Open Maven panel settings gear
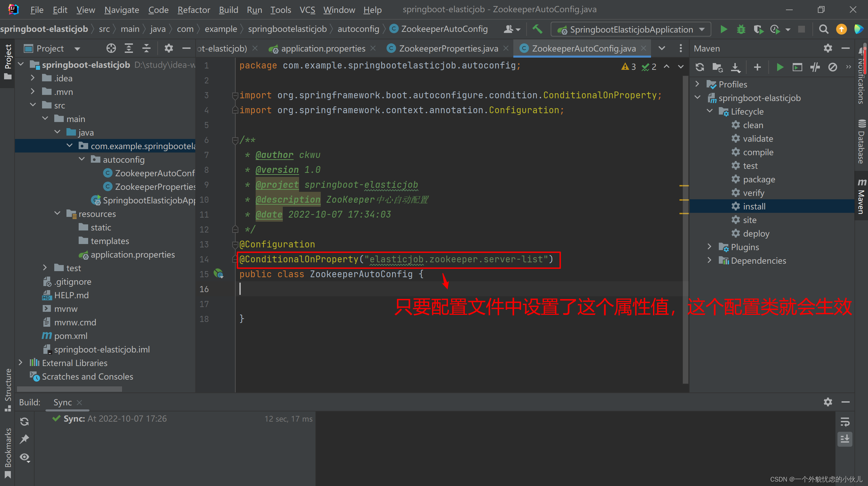 (828, 48)
